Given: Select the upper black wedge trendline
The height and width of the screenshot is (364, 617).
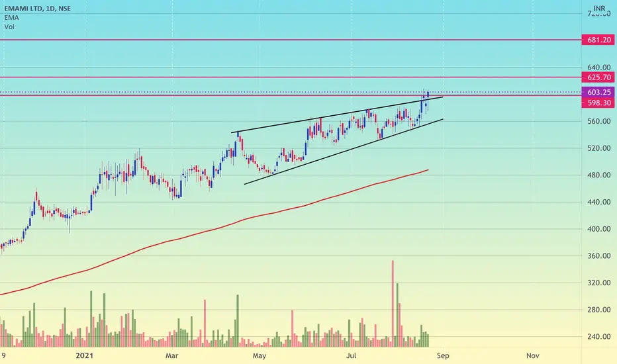Looking at the screenshot, I should coord(337,114).
